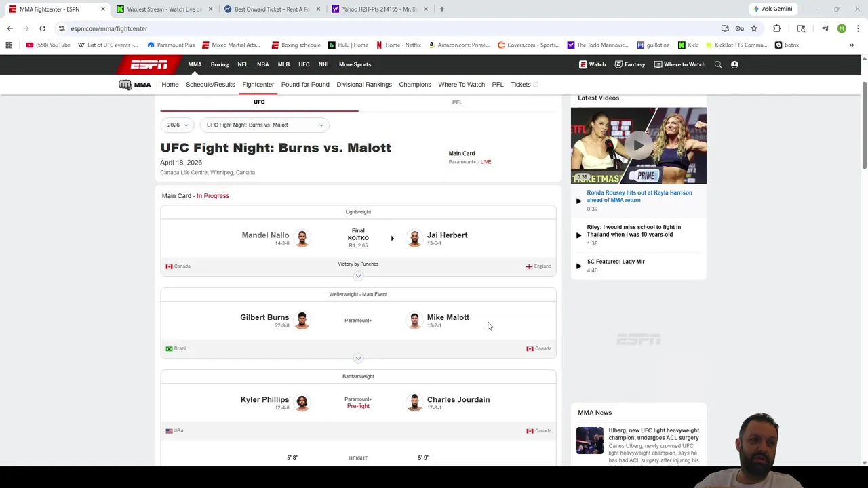
Task: Click Mandel Nallo's headshot
Action: (302, 238)
